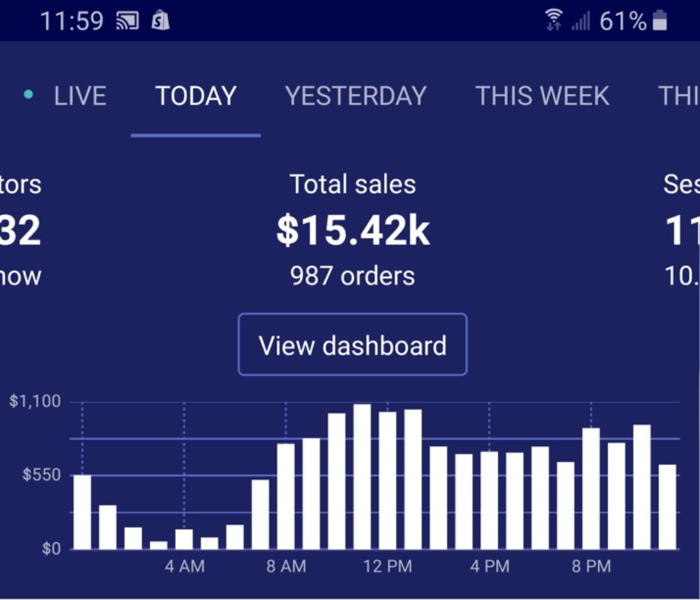Tap the Wi-Fi signal icon
Viewport: 700px width, 600px height.
[554, 21]
